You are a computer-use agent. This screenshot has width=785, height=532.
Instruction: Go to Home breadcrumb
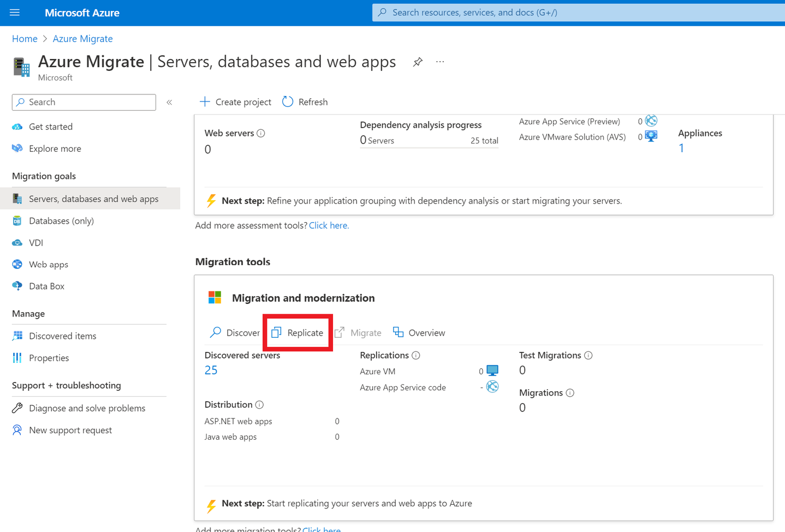[x=25, y=39]
